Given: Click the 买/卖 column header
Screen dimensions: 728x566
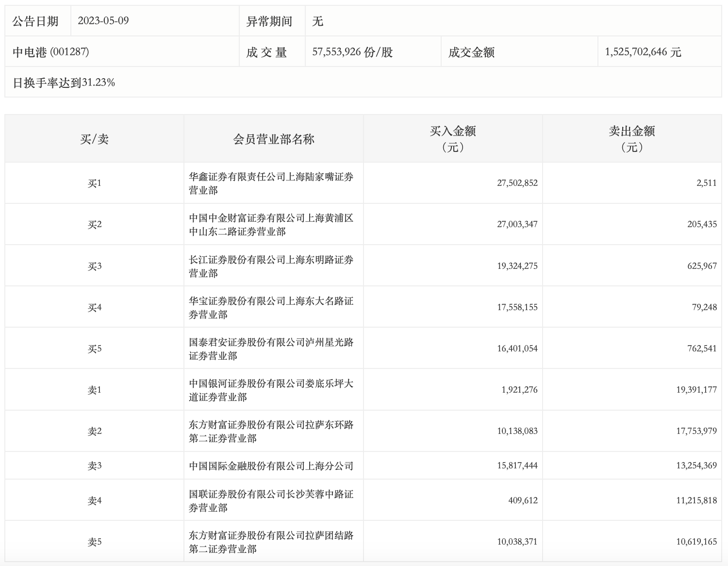Looking at the screenshot, I should pyautogui.click(x=95, y=139).
